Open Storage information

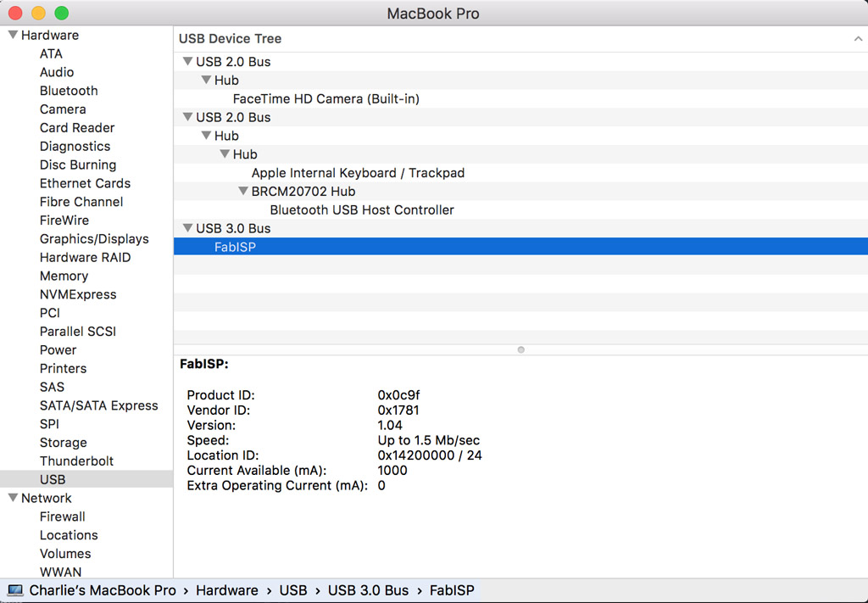(x=63, y=443)
